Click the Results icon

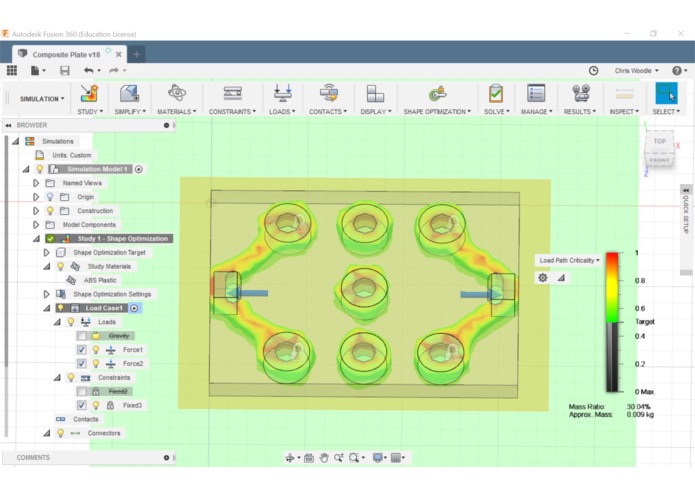[x=580, y=93]
